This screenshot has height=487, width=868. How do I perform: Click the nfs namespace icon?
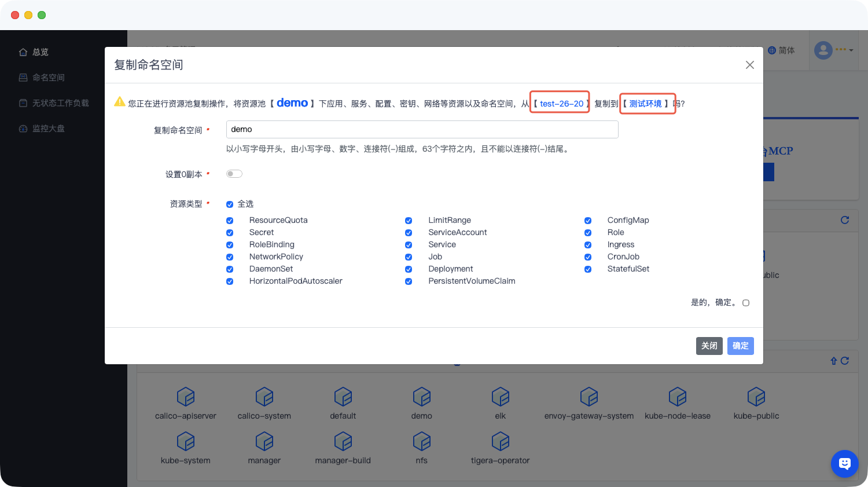point(421,442)
